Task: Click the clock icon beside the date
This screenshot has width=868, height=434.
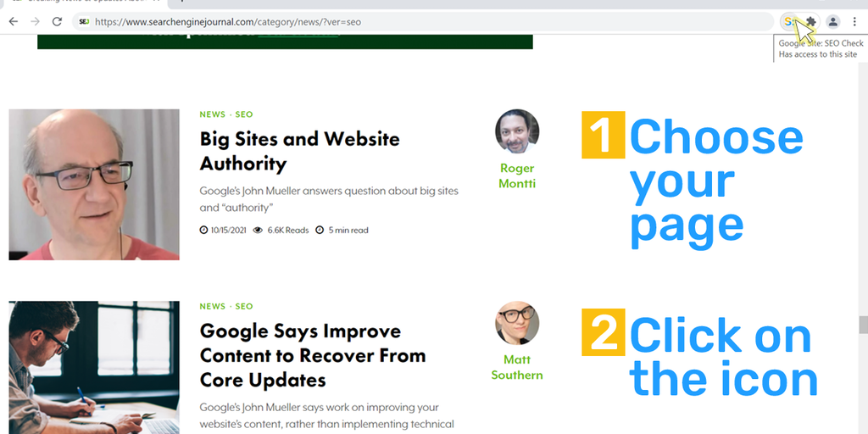Action: 203,231
